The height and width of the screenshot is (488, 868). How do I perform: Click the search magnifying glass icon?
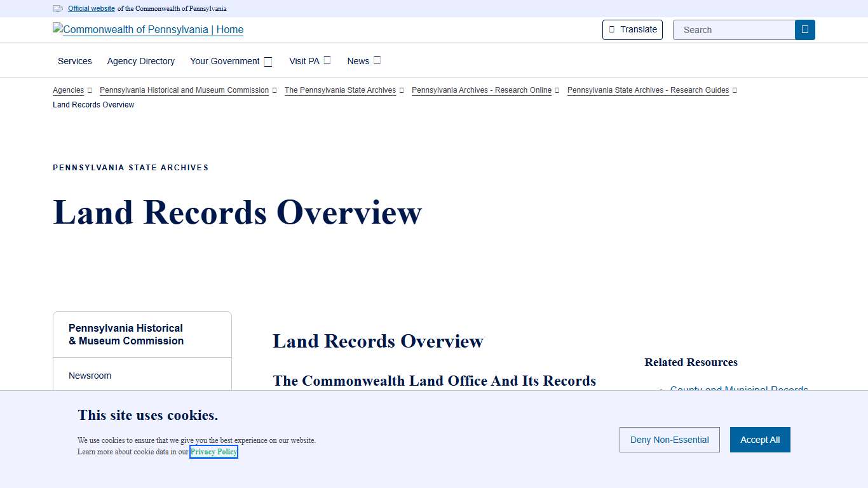[x=804, y=29]
